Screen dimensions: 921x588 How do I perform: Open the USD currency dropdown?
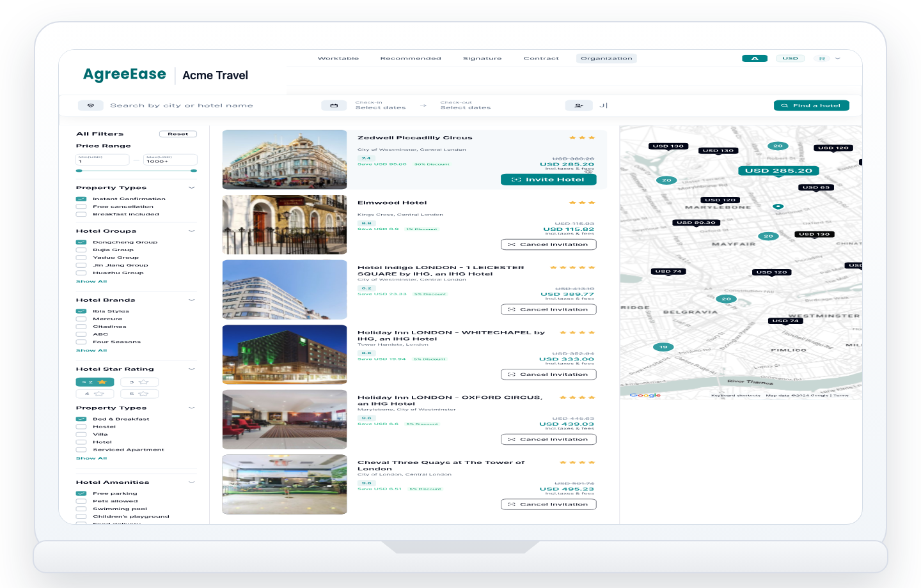click(x=791, y=58)
